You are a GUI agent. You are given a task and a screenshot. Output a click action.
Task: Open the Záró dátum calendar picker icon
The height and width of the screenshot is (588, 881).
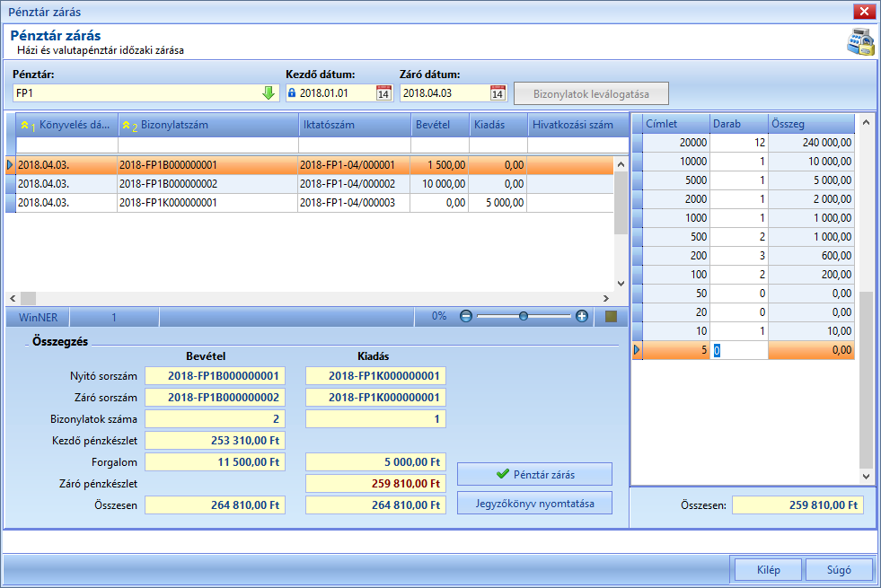click(498, 93)
